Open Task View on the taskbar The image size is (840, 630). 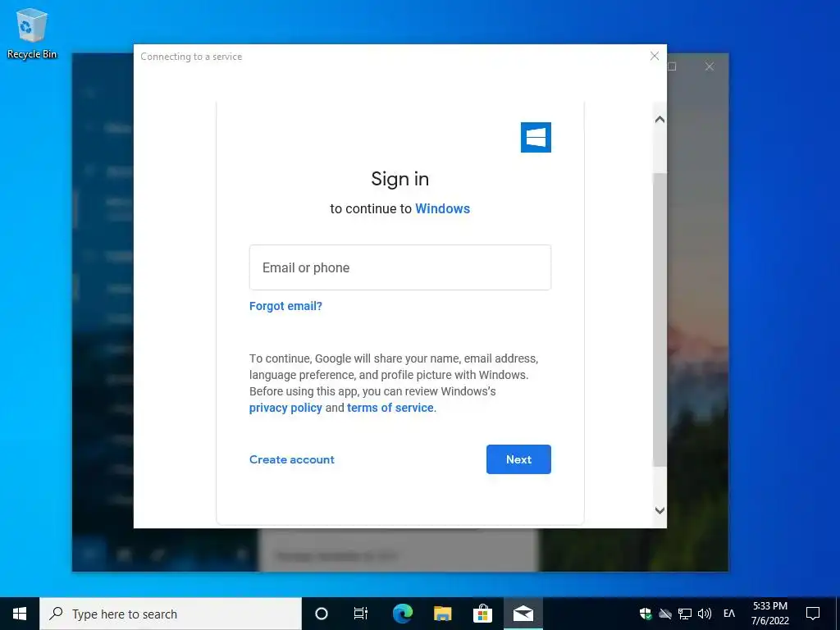[x=361, y=614]
